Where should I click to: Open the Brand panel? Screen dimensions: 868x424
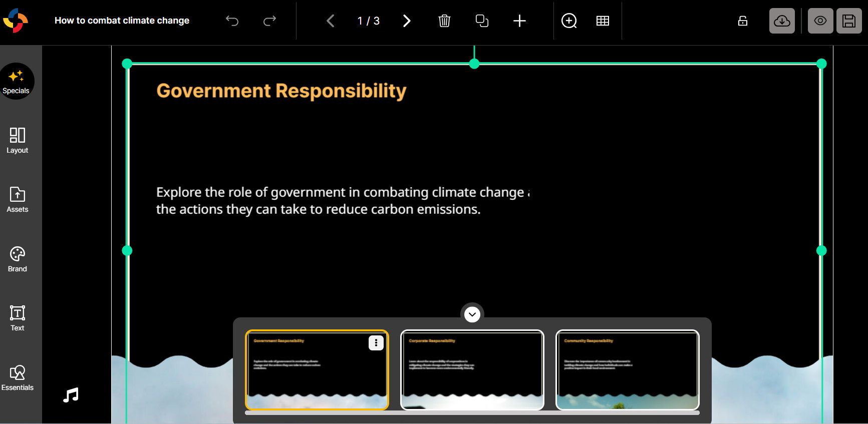tap(17, 259)
